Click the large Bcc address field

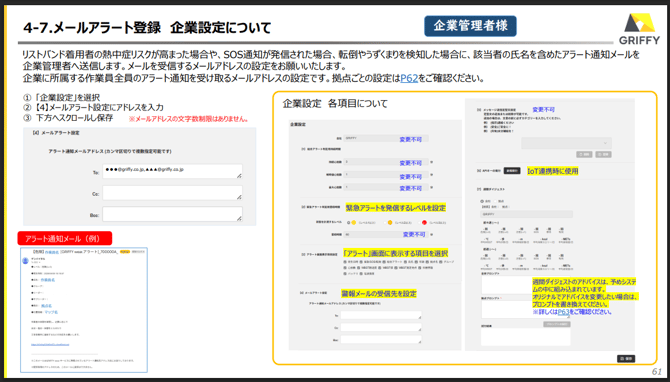(172, 214)
